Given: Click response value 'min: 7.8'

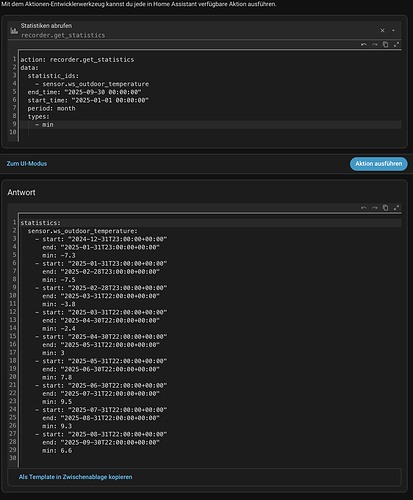Looking at the screenshot, I should pos(57,377).
